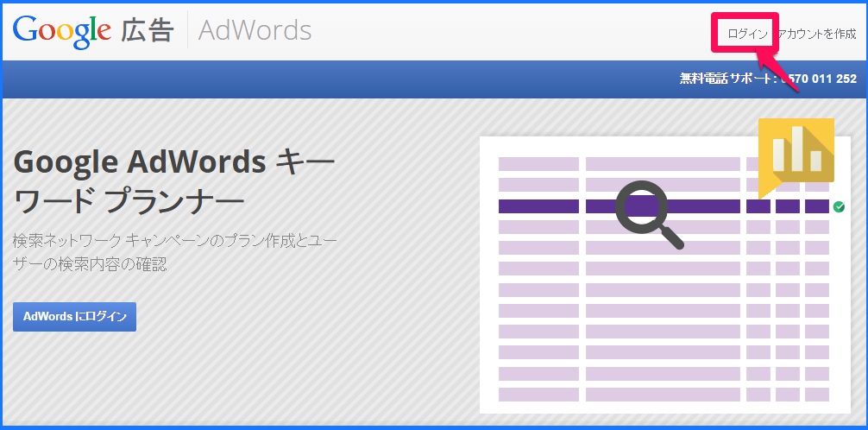The width and height of the screenshot is (868, 430).
Task: Click the wide middle cell of the bottom table row
Action: point(663,395)
